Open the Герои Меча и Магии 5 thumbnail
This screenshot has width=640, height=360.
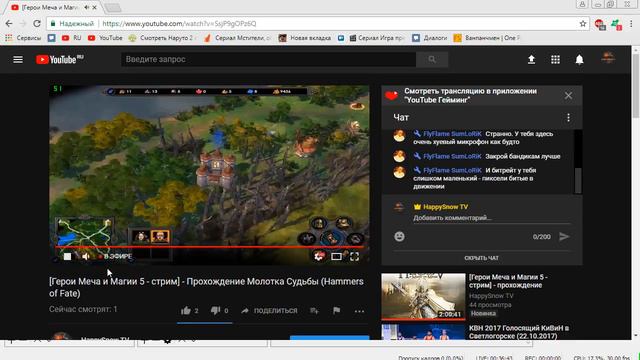423,296
